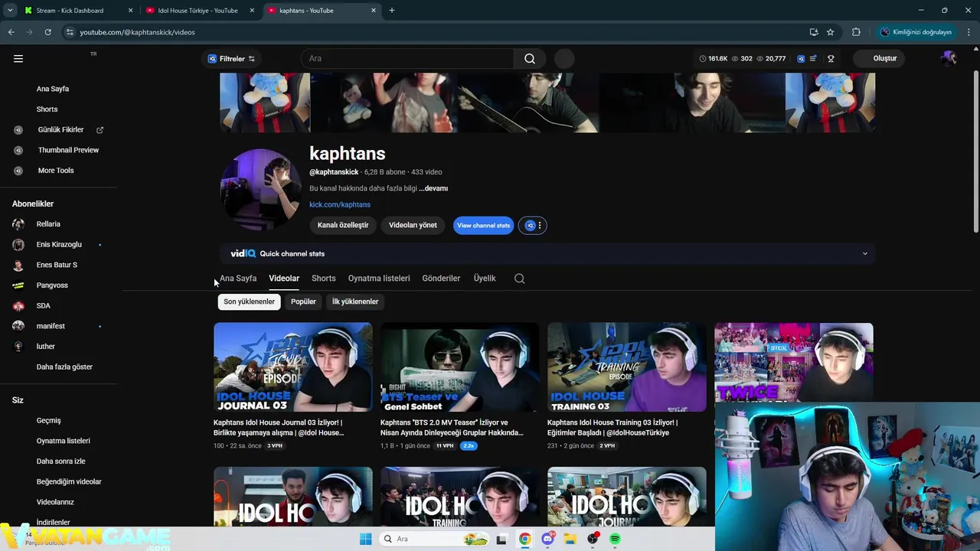The width and height of the screenshot is (980, 551).
Task: Click the YouTube search input field
Action: click(407, 59)
